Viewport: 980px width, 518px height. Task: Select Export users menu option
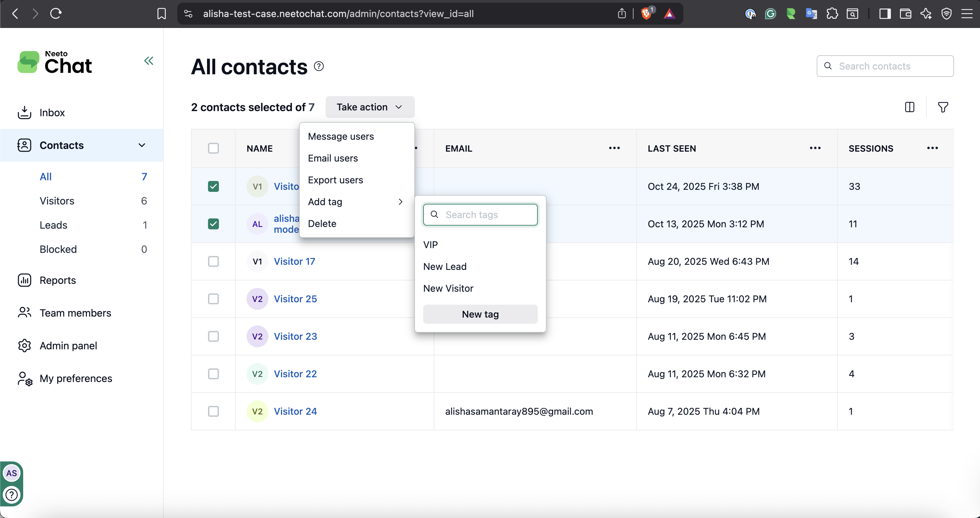pyautogui.click(x=335, y=180)
